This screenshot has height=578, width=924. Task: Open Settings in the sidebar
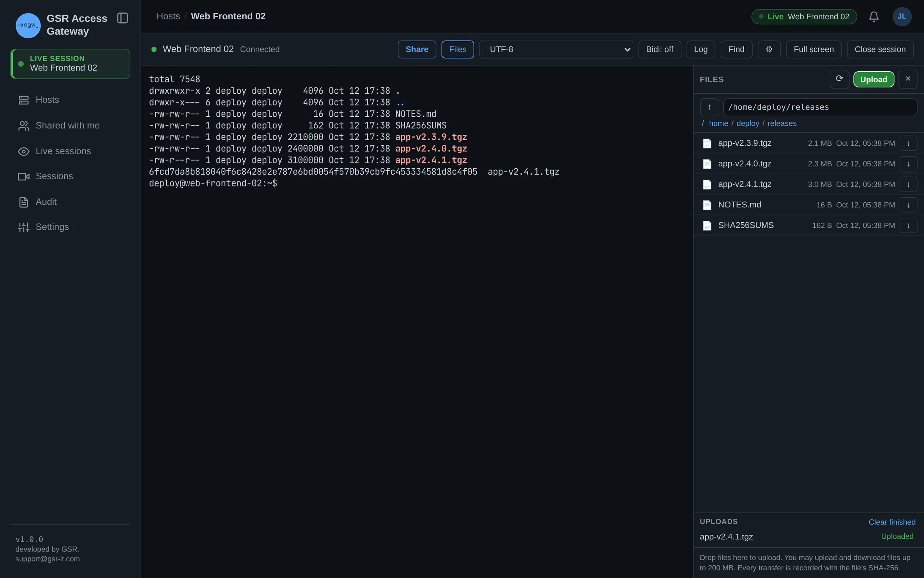click(x=70, y=227)
